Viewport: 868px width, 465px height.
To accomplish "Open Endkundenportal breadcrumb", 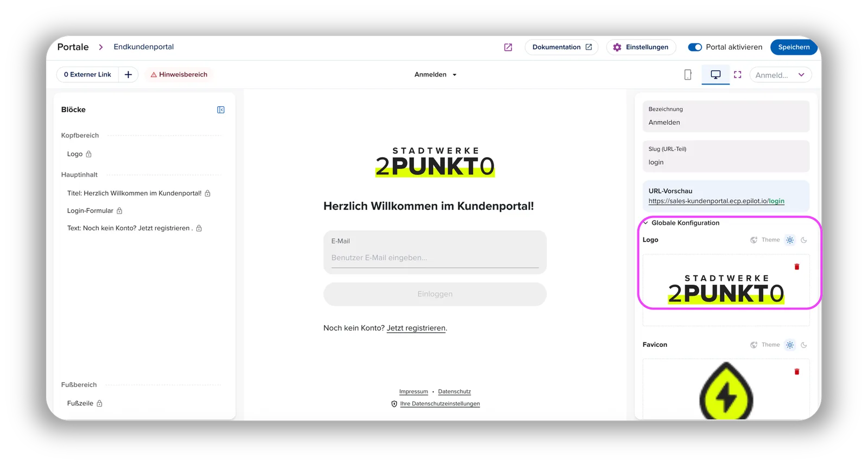I will click(x=144, y=47).
